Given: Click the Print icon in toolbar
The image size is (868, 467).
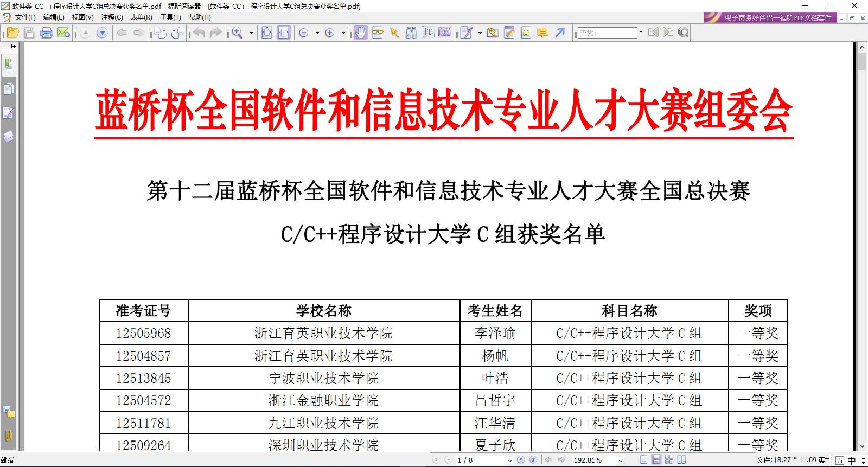Looking at the screenshot, I should (47, 33).
